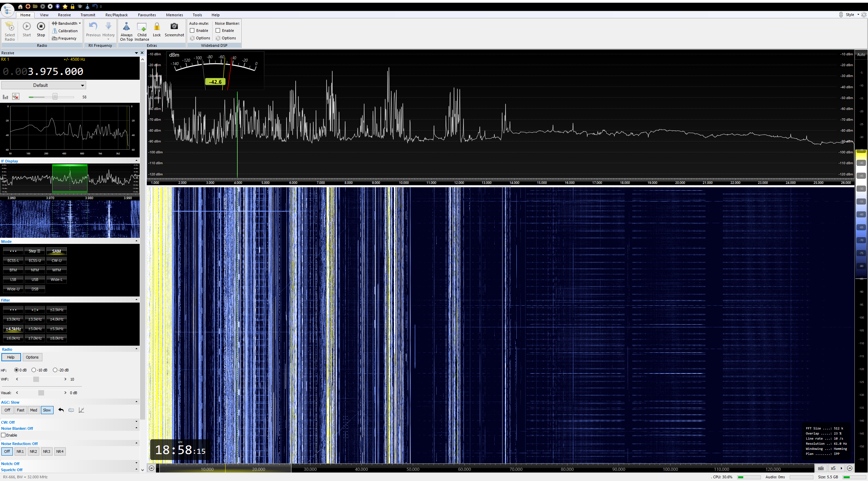Image resolution: width=868 pixels, height=481 pixels.
Task: Toggle the audio mute speaker icon
Action: [x=16, y=97]
